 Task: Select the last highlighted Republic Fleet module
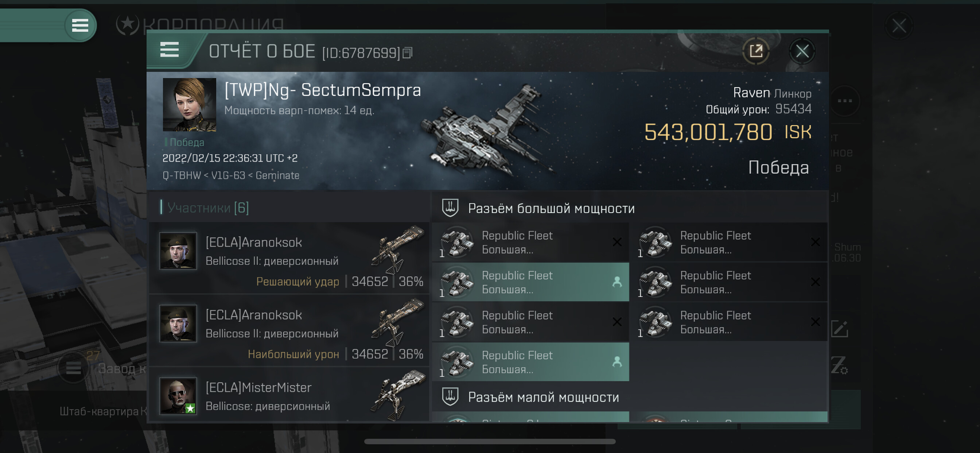coord(530,362)
